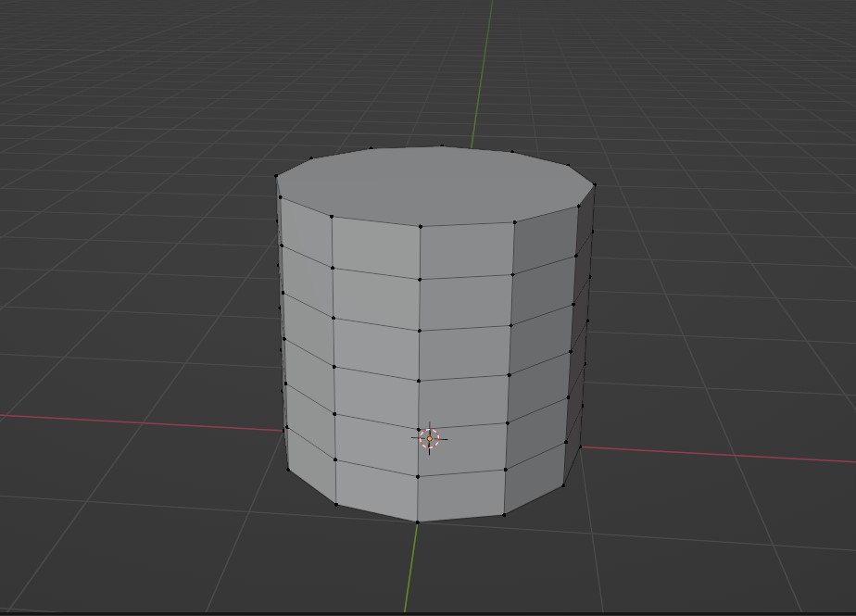Screen dimensions: 856x616
Task: Click the 3D cursor crosshair on the cylinder
Action: [x=429, y=438]
